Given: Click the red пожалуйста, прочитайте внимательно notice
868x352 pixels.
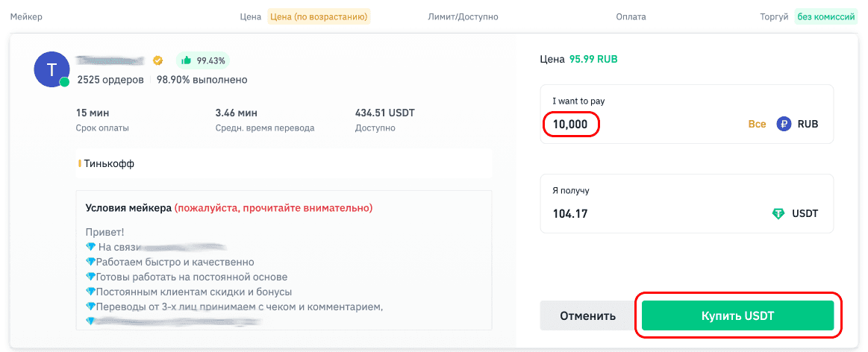Looking at the screenshot, I should pos(273,208).
